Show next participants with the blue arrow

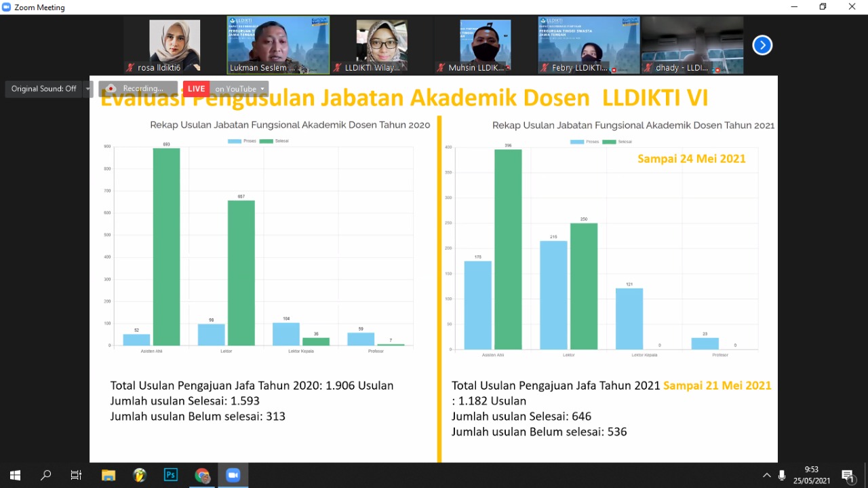762,45
